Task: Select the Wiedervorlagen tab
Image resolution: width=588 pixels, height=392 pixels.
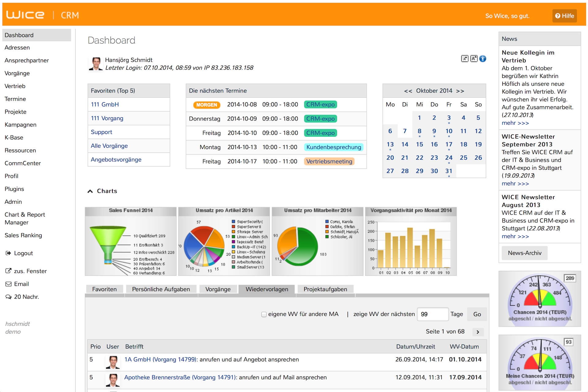Action: pyautogui.click(x=267, y=289)
